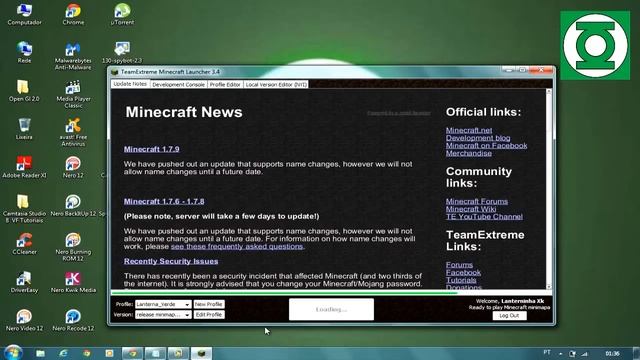Open the Action Center flag tray icon
640x360 pixels.
[x=573, y=354]
